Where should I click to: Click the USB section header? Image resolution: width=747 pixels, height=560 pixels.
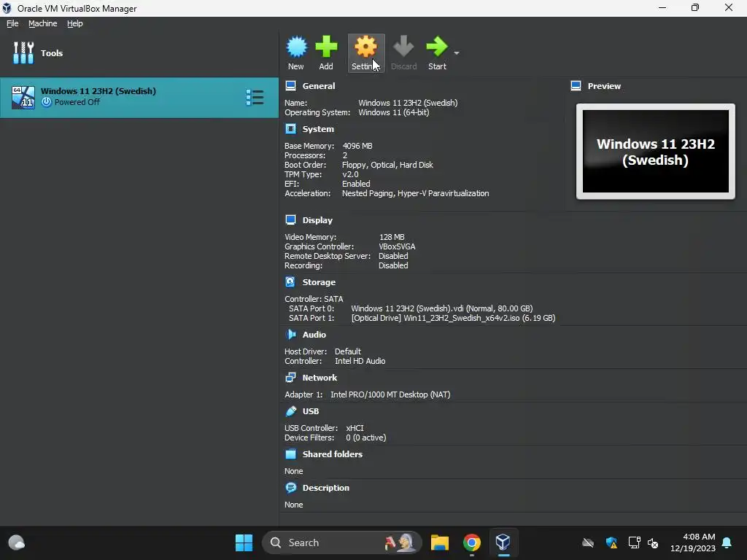pyautogui.click(x=311, y=411)
